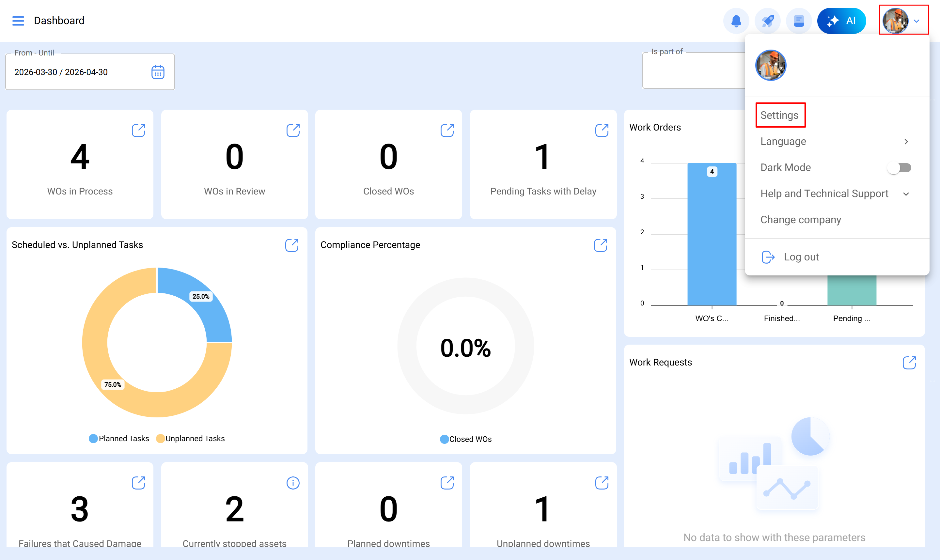Expand the Language submenu
This screenshot has height=560, width=940.
point(836,142)
